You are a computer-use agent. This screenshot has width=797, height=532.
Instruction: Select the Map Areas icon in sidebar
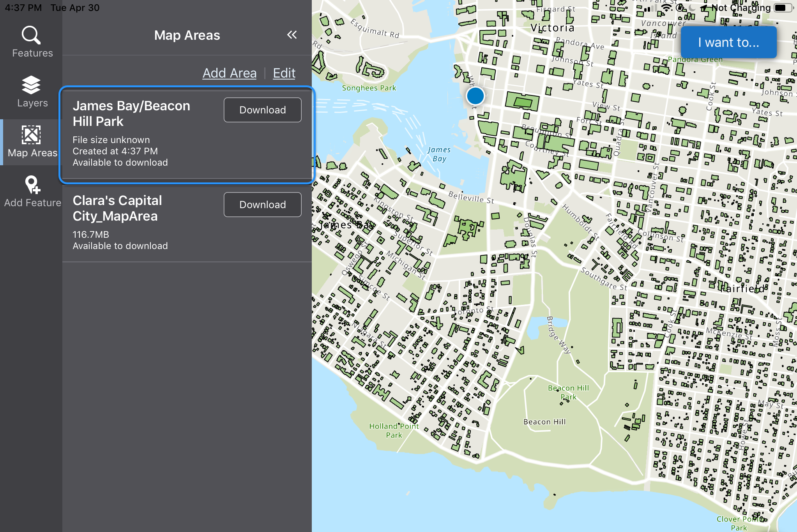tap(31, 135)
